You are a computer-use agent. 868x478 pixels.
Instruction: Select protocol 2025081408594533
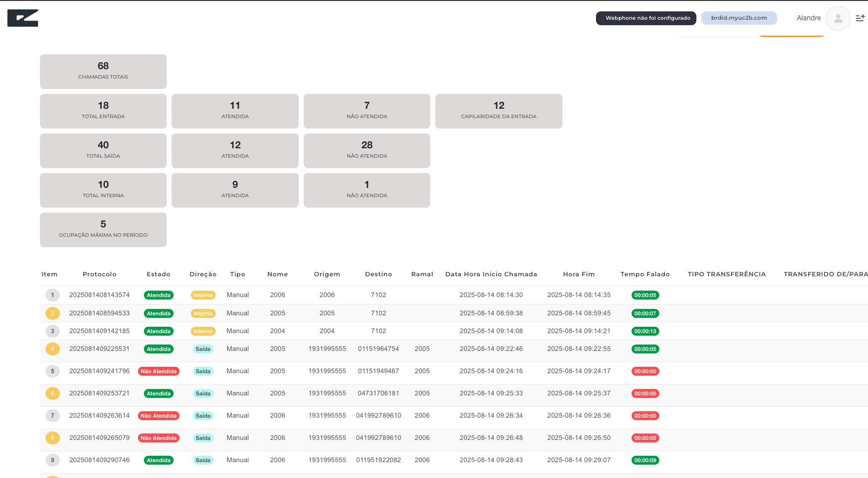click(99, 313)
